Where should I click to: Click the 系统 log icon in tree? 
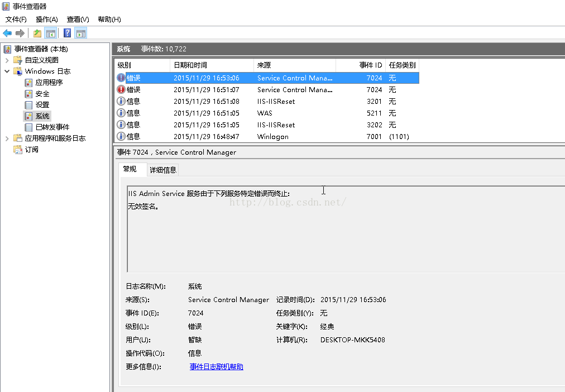point(28,116)
